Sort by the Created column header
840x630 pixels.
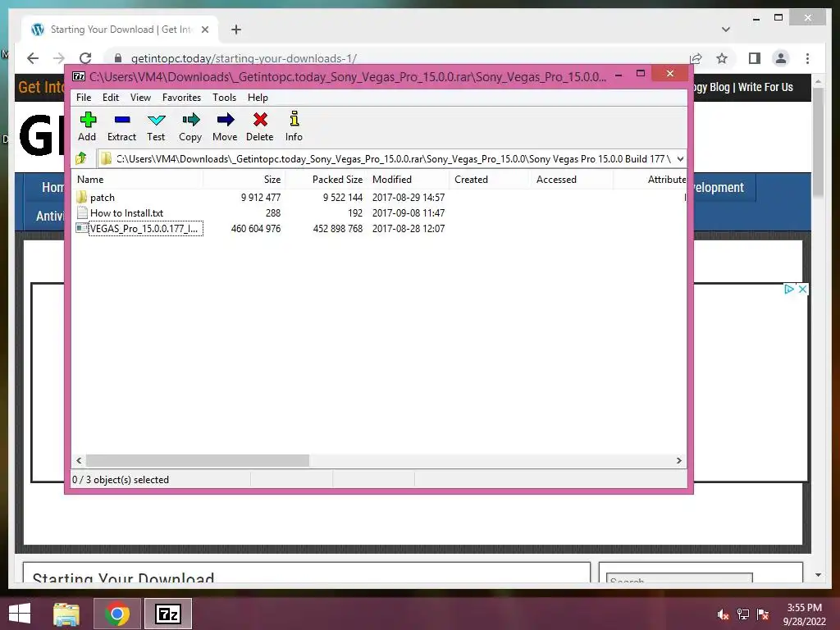click(491, 180)
